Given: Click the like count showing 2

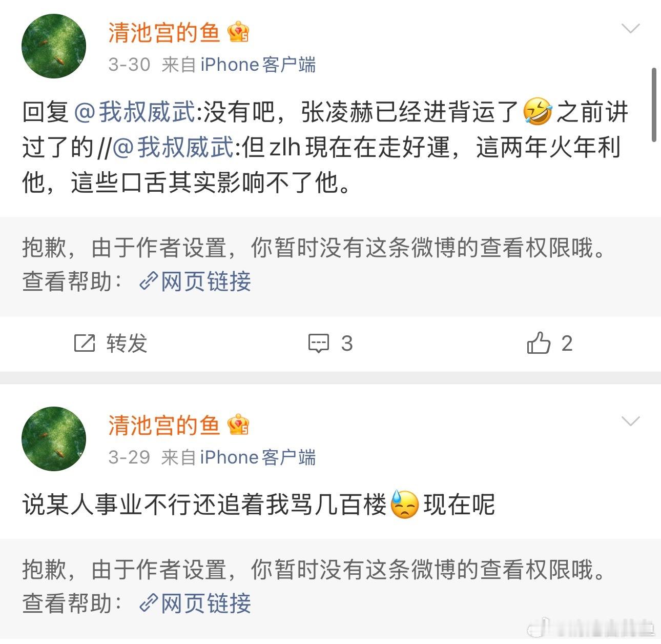Looking at the screenshot, I should point(566,344).
